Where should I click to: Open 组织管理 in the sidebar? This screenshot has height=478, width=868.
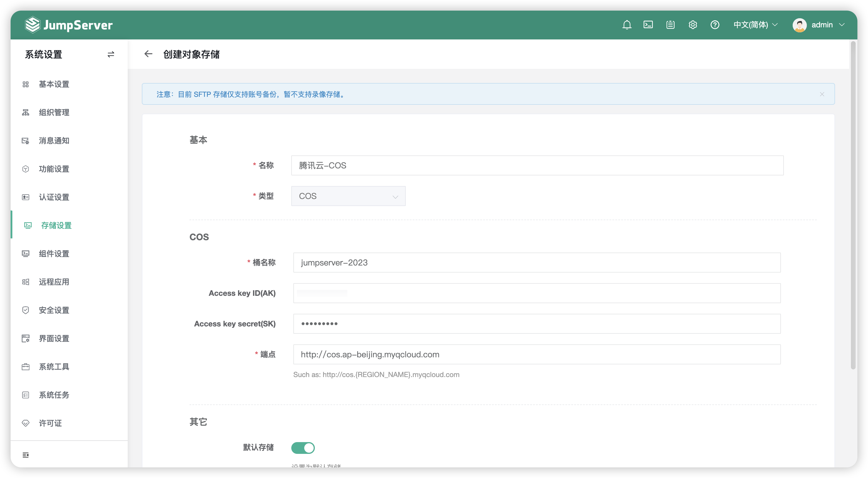point(69,113)
